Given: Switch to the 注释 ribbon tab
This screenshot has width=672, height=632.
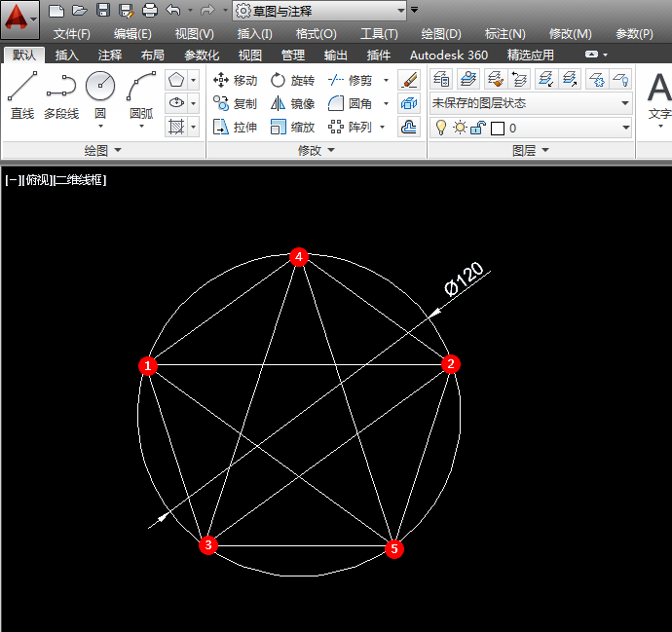Looking at the screenshot, I should pos(110,56).
